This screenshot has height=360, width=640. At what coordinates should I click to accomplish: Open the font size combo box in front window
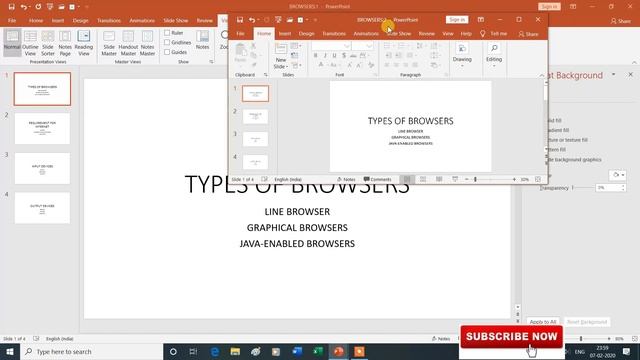coord(362,46)
